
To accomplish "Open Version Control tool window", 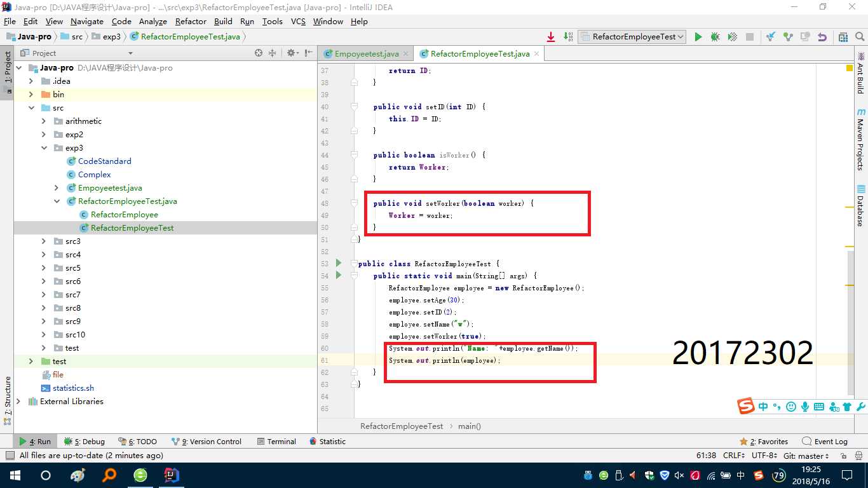I will (207, 442).
